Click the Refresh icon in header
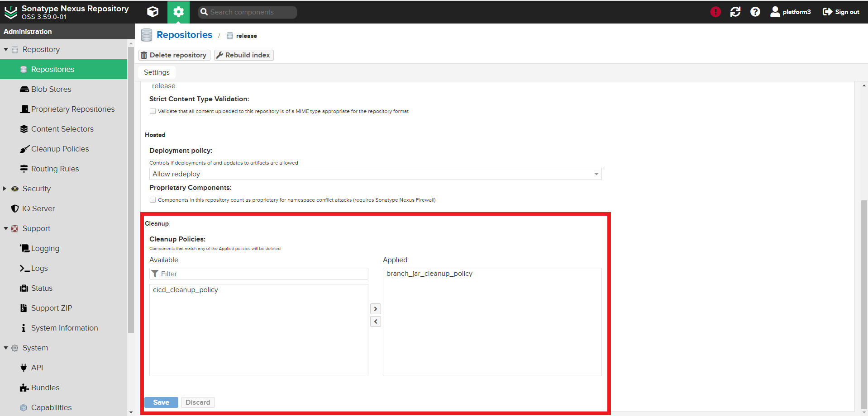The width and height of the screenshot is (868, 416). [735, 12]
